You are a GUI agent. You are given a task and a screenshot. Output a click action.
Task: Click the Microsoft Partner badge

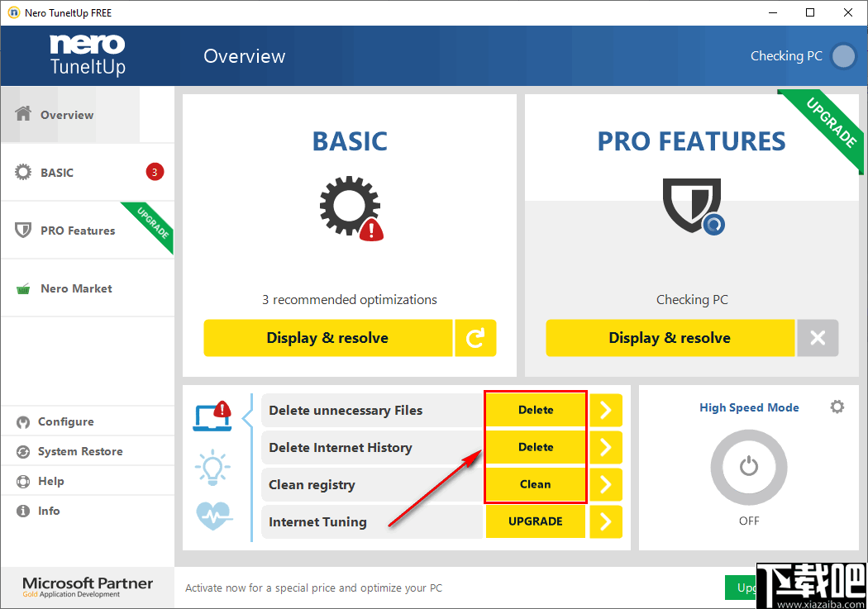88,587
